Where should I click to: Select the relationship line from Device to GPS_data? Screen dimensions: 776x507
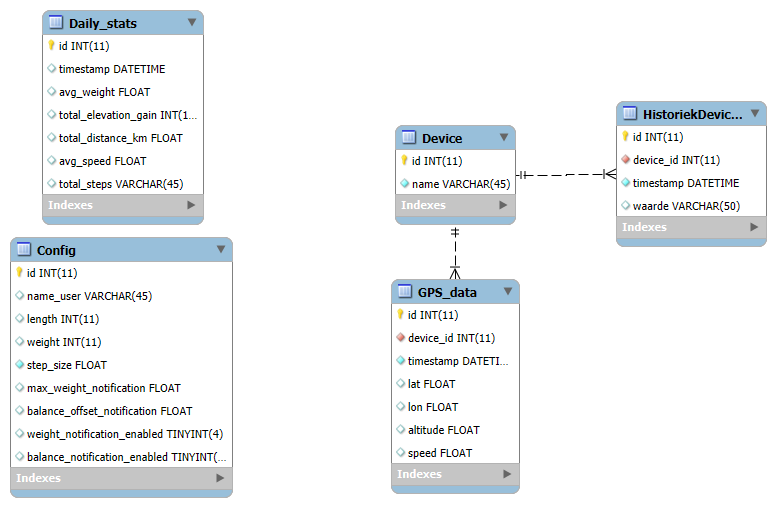[455, 253]
